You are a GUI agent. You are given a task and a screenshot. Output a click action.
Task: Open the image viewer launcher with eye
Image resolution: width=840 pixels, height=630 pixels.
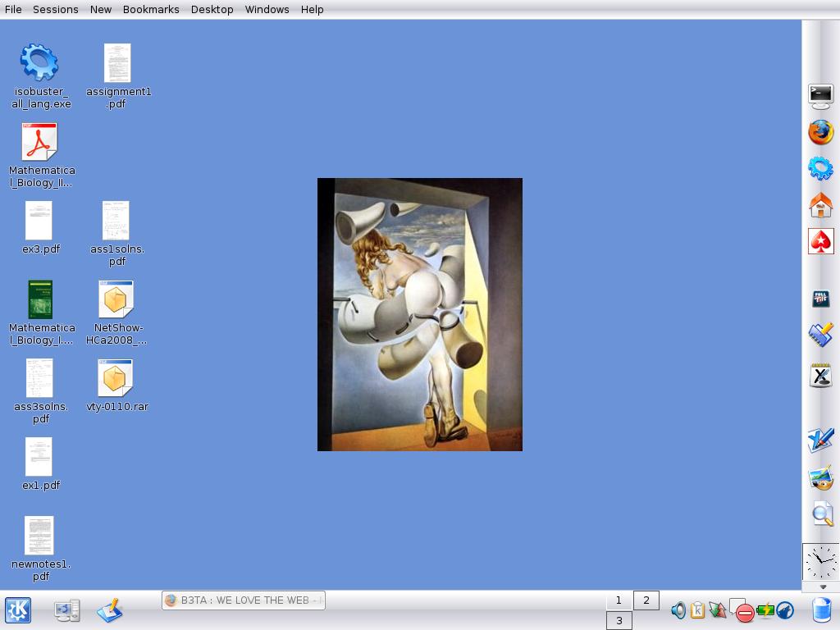click(x=820, y=477)
